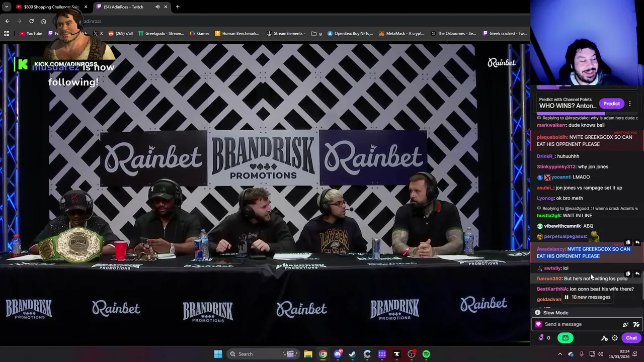Click the 18 new messages pause banner
Screen dimensions: 644x362
point(587,297)
